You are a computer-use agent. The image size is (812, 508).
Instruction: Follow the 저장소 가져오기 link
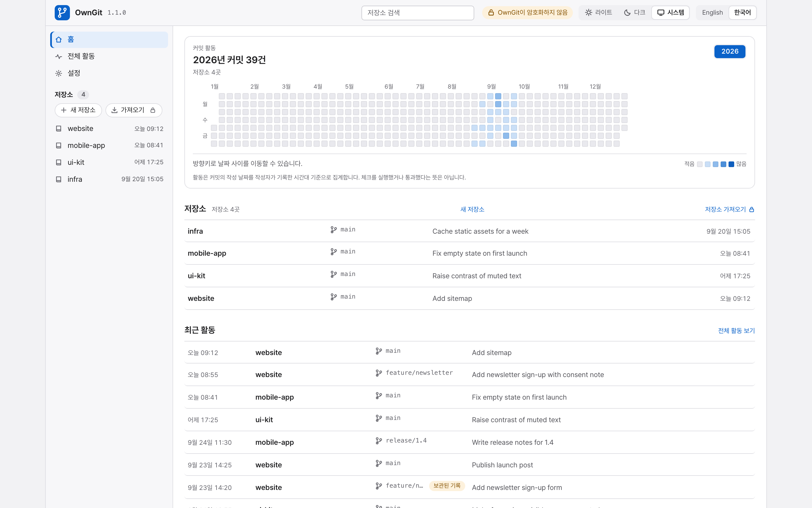pyautogui.click(x=729, y=209)
